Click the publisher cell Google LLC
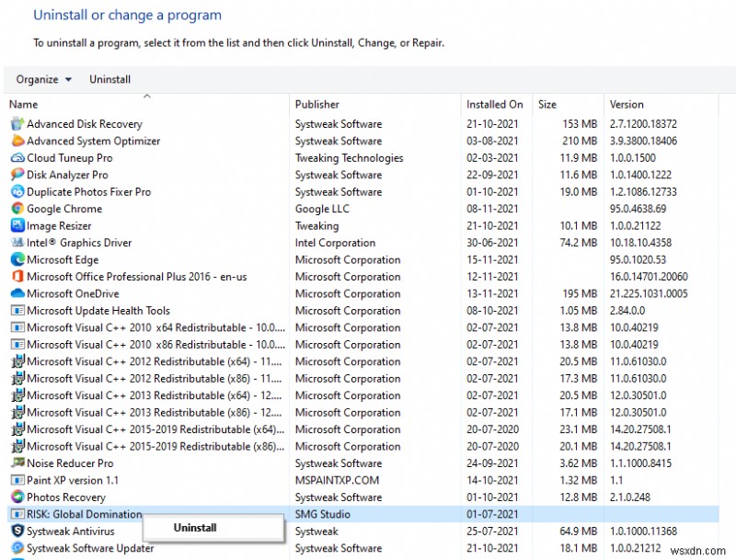This screenshot has height=560, width=736. pyautogui.click(x=322, y=209)
